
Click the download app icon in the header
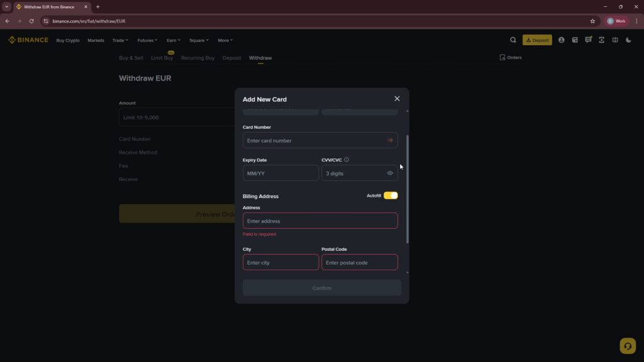601,40
